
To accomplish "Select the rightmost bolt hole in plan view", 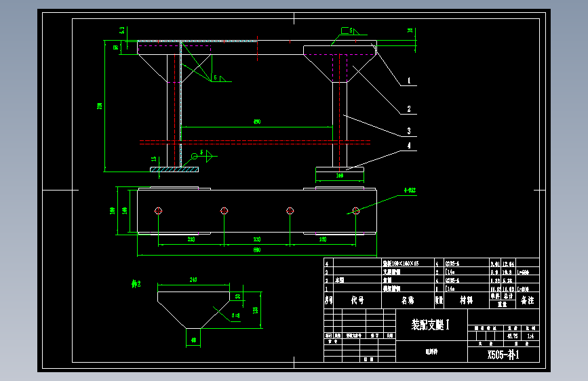I will coord(356,211).
